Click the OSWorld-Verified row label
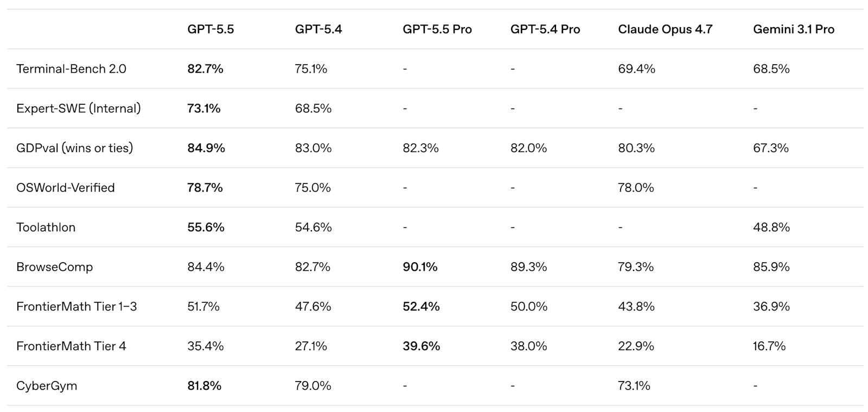 pos(66,188)
